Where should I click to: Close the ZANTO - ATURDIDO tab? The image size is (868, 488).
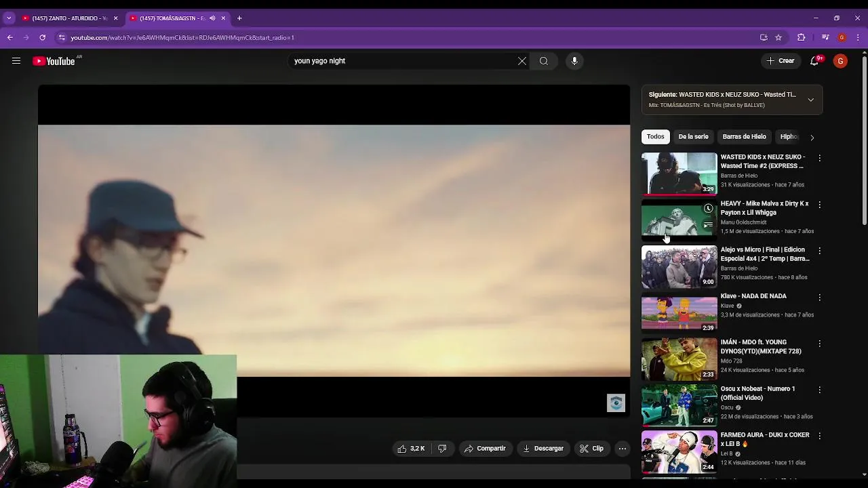tap(115, 18)
